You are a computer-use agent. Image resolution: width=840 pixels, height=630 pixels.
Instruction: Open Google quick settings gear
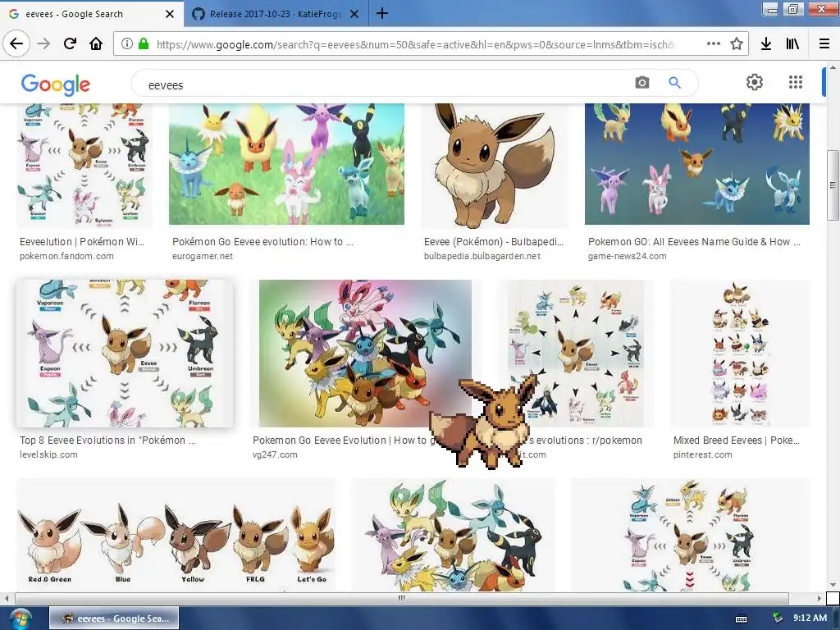(755, 82)
